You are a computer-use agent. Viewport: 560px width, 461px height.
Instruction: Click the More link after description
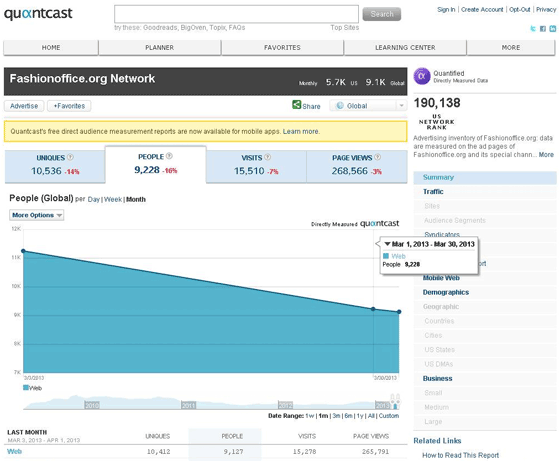pos(546,155)
